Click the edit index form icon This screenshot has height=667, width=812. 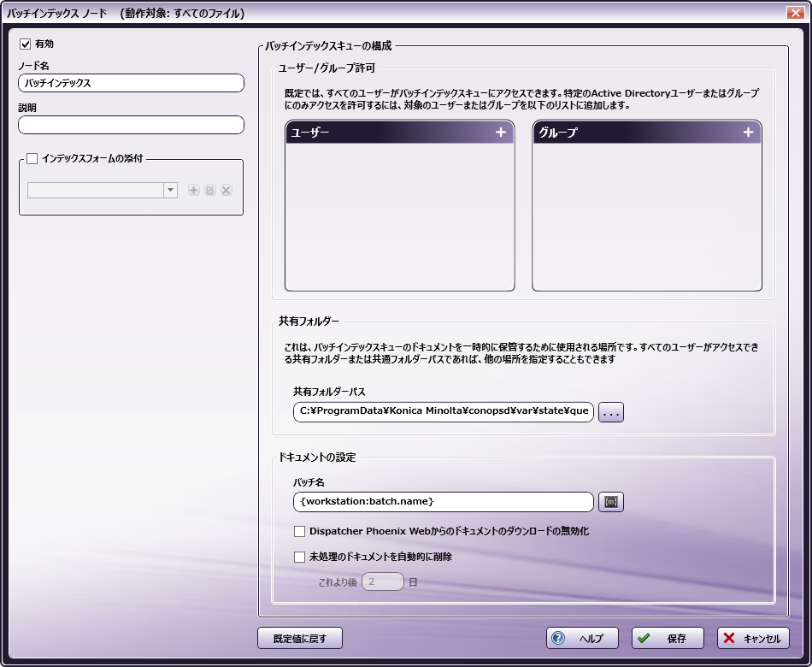pyautogui.click(x=209, y=190)
